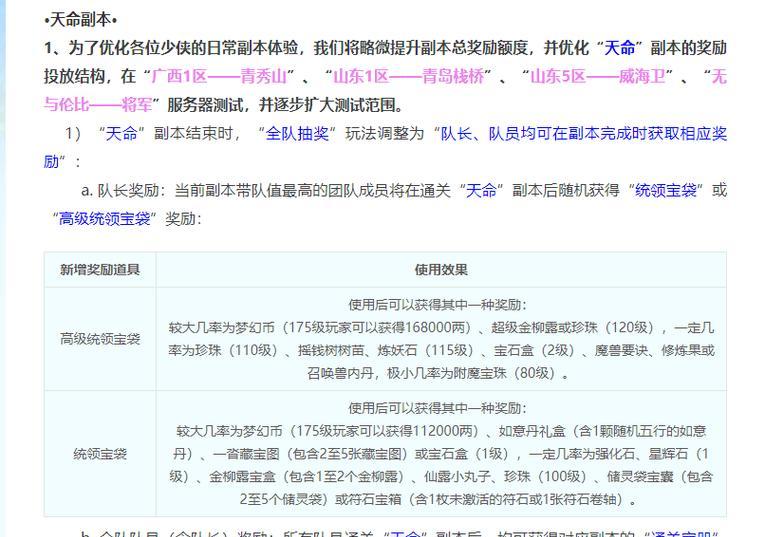Click the "魔兽要诀" text
Viewport: 765px width, 537px height.
(621, 350)
